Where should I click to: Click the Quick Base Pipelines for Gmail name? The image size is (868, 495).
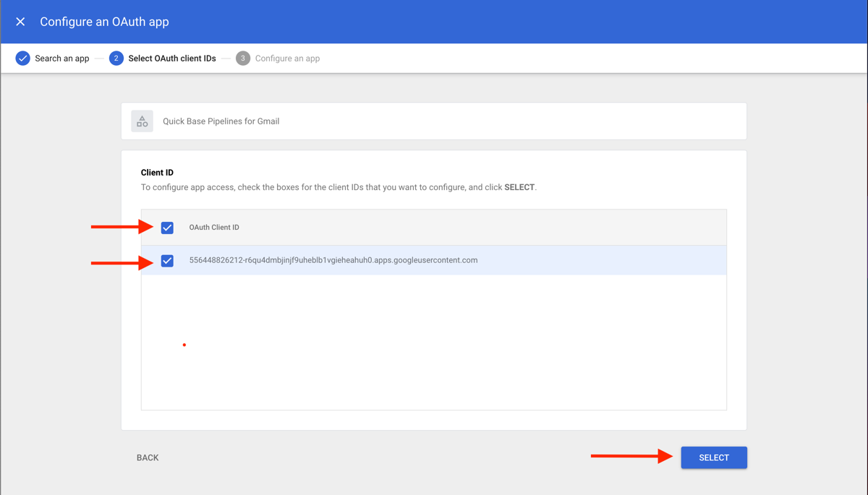pyautogui.click(x=221, y=121)
